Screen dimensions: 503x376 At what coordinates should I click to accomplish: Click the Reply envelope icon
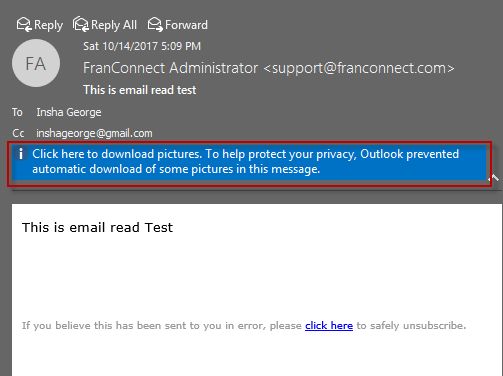[24, 25]
